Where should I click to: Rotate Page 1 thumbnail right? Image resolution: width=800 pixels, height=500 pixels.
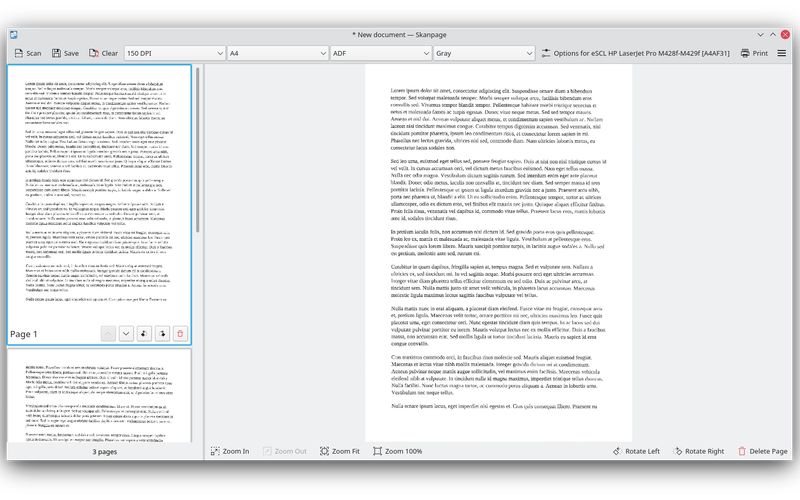162,334
